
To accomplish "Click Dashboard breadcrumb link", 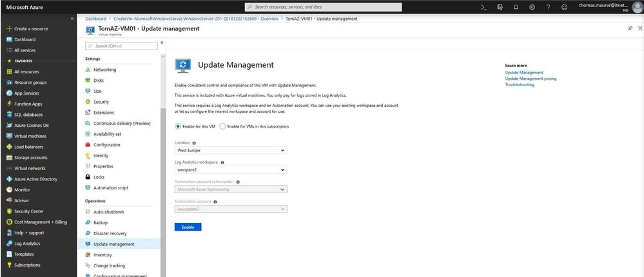I will [95, 19].
